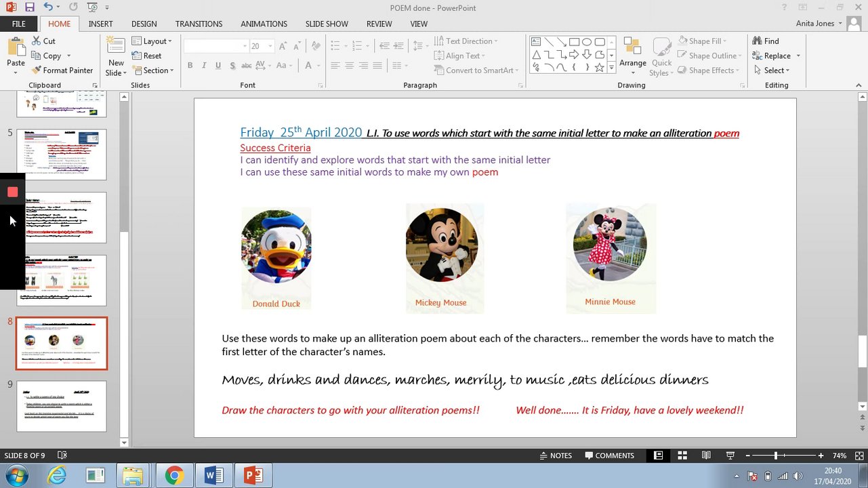The image size is (868, 488).
Task: Reset the slide layout
Action: (x=146, y=56)
